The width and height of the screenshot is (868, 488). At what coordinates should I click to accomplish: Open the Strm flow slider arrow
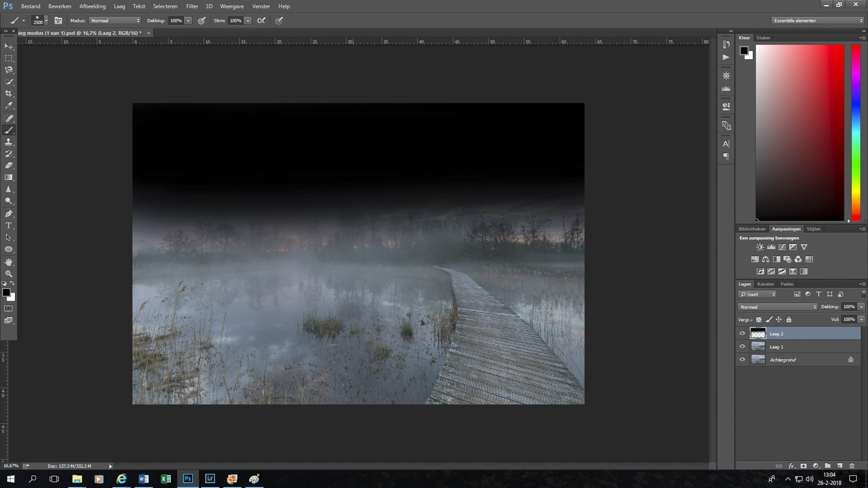pos(248,20)
